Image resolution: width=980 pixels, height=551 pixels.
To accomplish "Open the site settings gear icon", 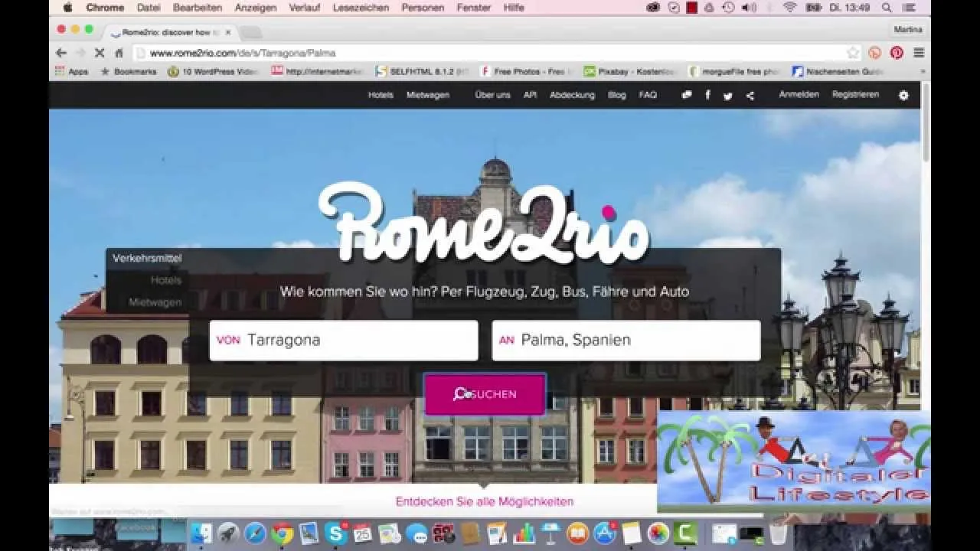I will (903, 96).
